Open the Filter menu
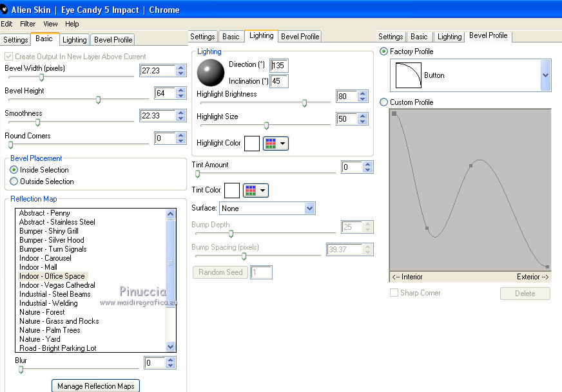Image resolution: width=562 pixels, height=392 pixels. (28, 24)
